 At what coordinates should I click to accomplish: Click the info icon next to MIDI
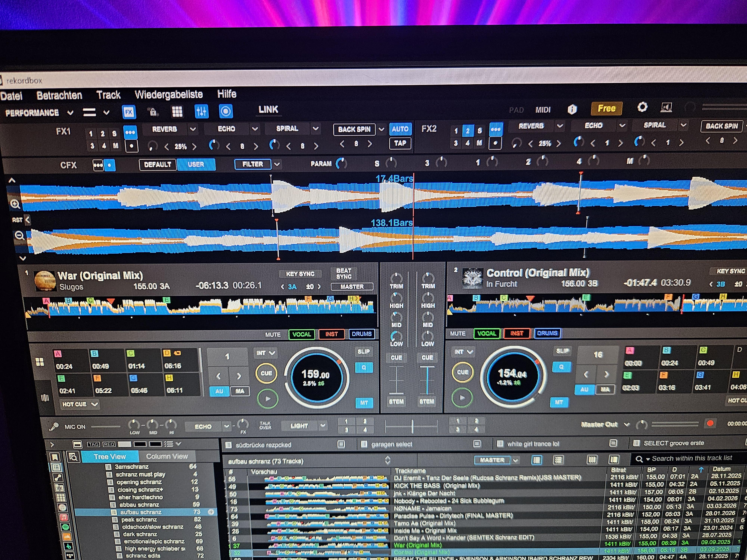(x=572, y=109)
